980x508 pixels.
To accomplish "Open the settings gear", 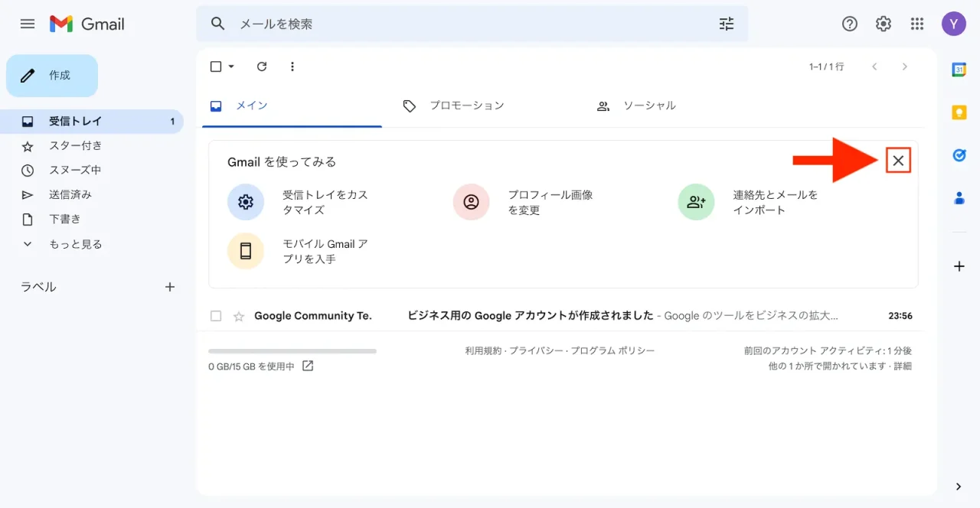I will tap(883, 24).
